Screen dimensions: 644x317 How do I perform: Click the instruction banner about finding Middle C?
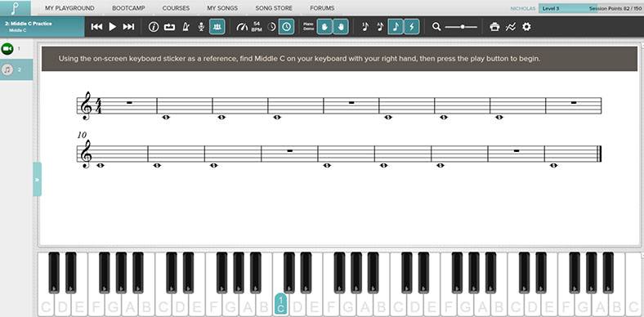[x=340, y=59]
